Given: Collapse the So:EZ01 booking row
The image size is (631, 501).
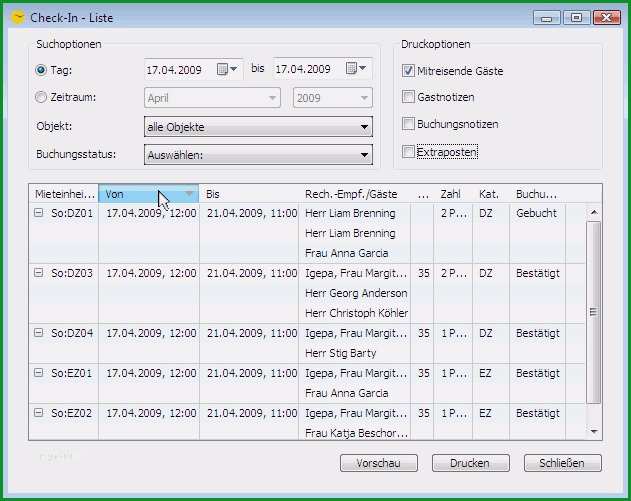Looking at the screenshot, I should click(39, 373).
